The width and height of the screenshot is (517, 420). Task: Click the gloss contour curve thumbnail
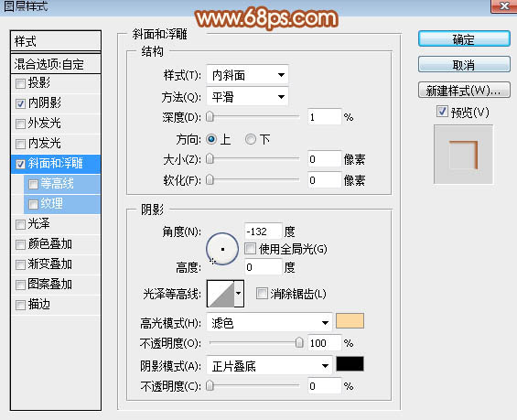(221, 294)
